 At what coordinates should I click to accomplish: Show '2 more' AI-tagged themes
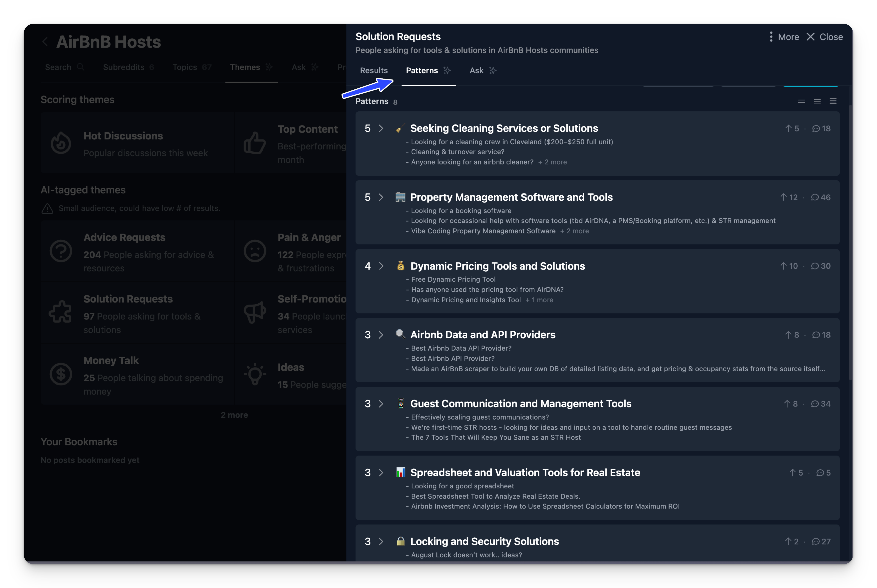234,415
